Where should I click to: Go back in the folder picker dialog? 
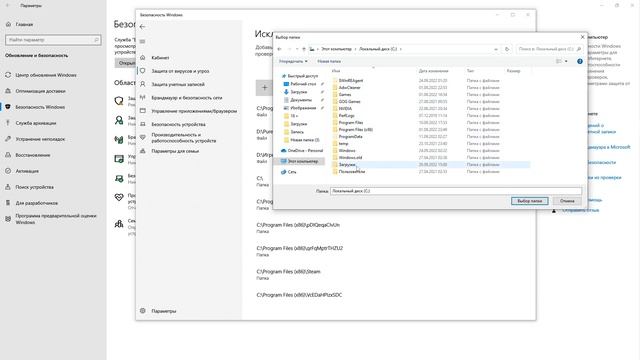280,49
